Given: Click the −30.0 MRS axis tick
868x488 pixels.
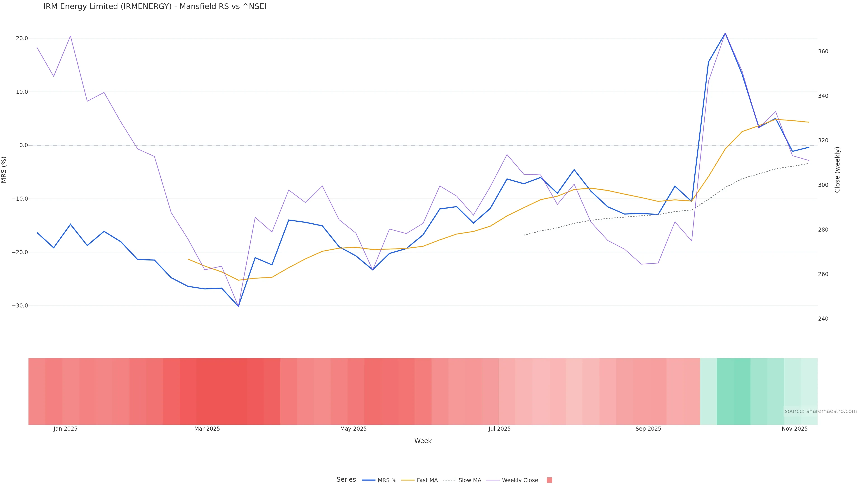Looking at the screenshot, I should click(20, 306).
